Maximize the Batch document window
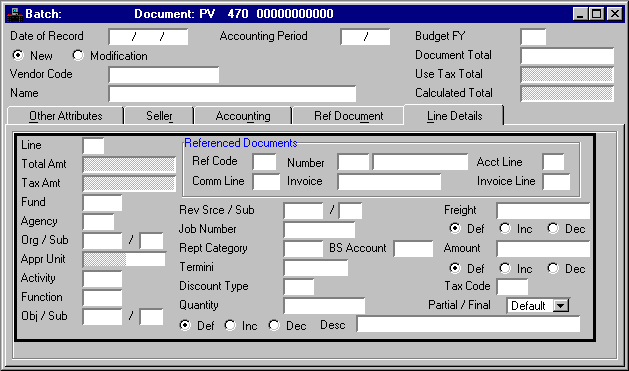The image size is (629, 371). 597,14
